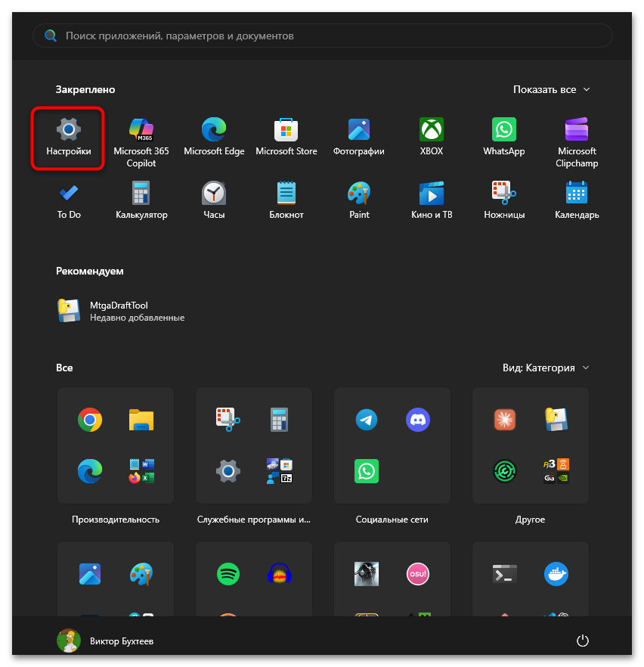Open the Служебные программы category label

point(254,520)
